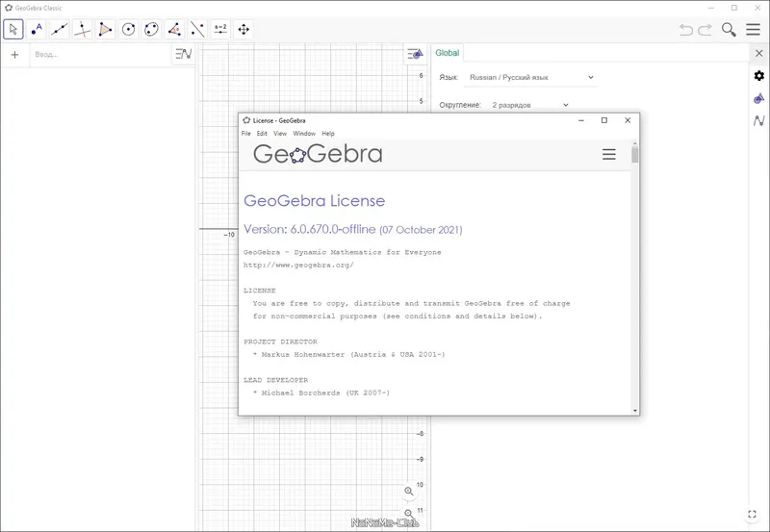Open the View menu in License window
Screen dimensions: 770x532
pyautogui.click(x=280, y=134)
